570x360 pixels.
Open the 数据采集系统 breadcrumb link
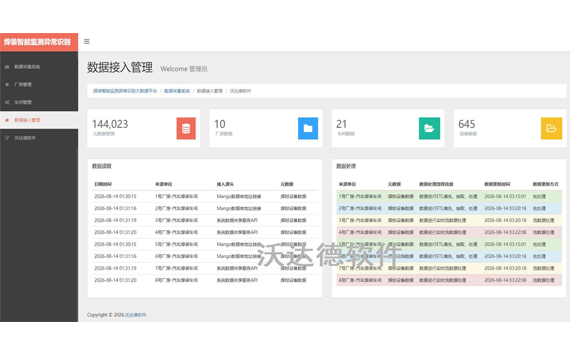[x=177, y=91]
